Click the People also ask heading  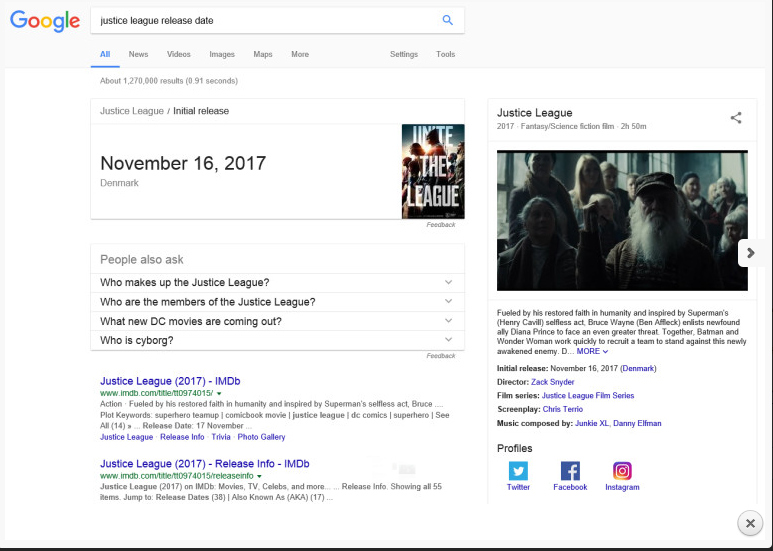[x=141, y=260]
